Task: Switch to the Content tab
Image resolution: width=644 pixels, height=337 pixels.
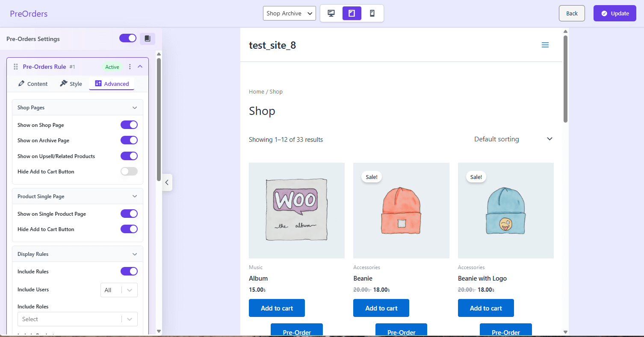Action: click(x=33, y=84)
